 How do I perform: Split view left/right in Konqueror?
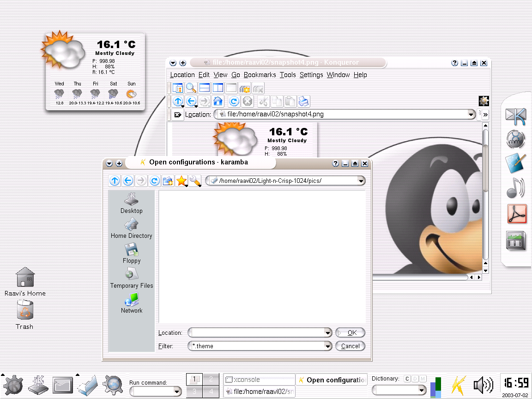point(218,88)
